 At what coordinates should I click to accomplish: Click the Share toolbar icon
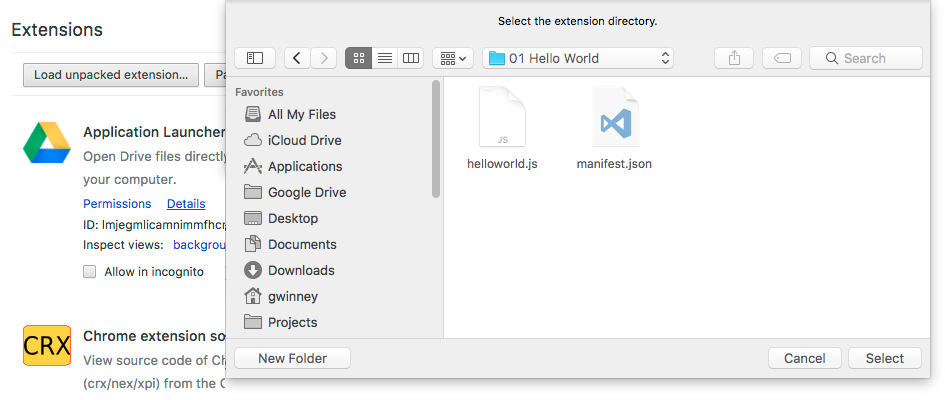734,58
